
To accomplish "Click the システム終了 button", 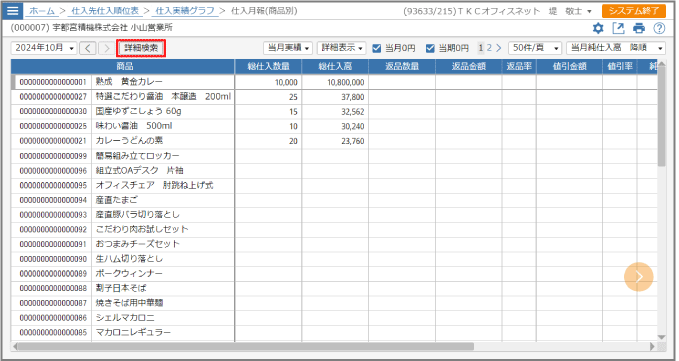I will [x=634, y=11].
